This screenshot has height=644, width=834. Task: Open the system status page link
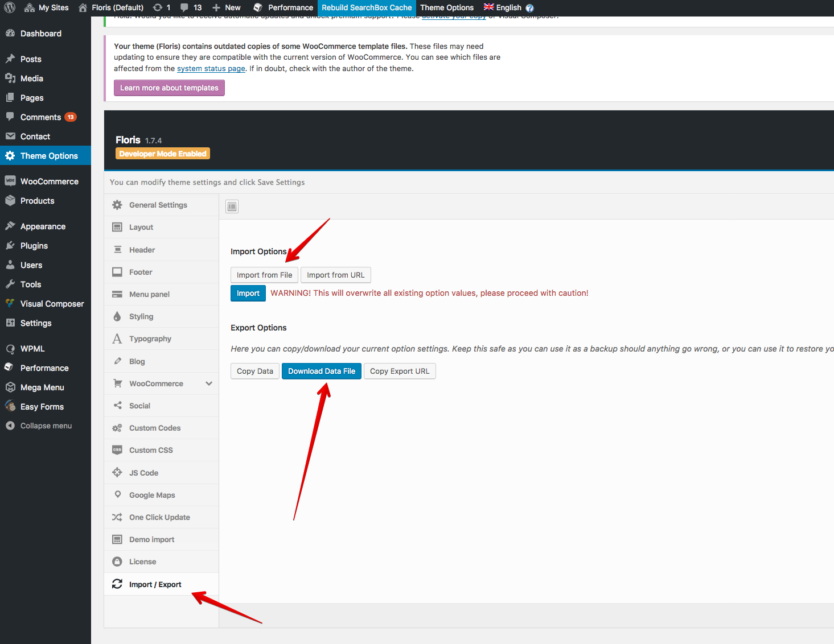(x=211, y=68)
